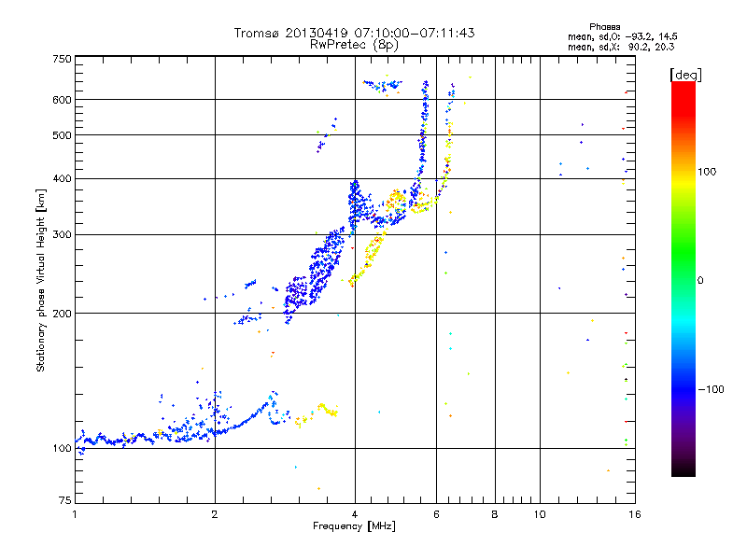Click the 'mean, sd,X: 90.2, 20.3' text

point(621,47)
